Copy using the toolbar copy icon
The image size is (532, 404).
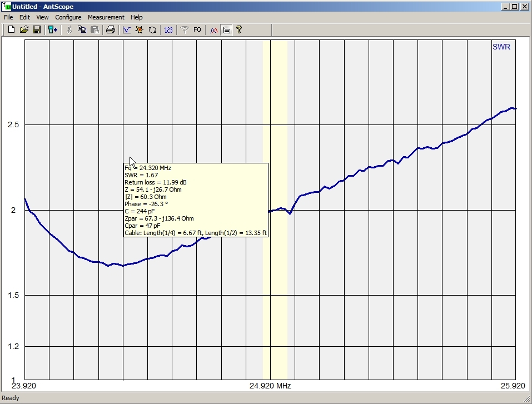82,30
